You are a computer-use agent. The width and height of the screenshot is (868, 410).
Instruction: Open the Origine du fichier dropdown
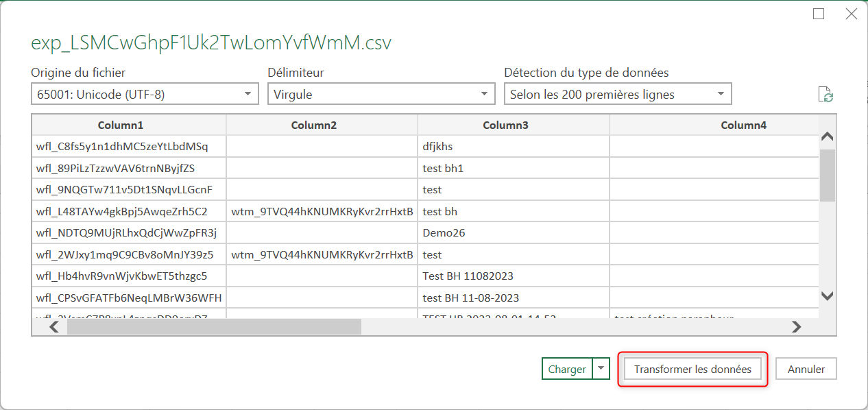145,94
